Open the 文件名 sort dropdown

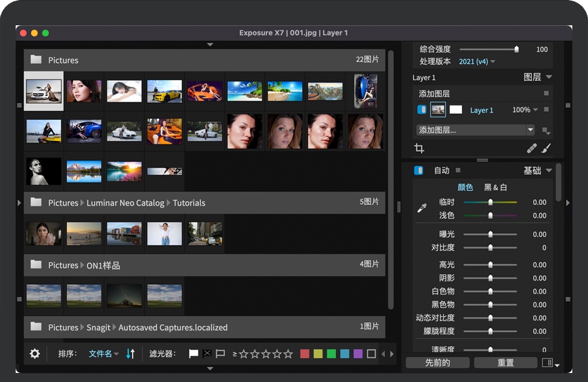click(x=103, y=354)
